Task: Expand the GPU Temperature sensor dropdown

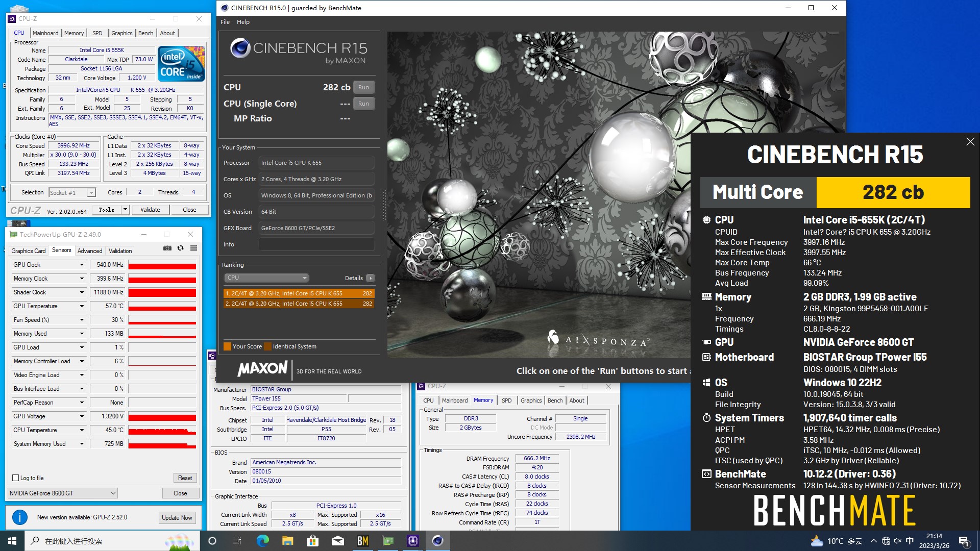Action: [82, 306]
